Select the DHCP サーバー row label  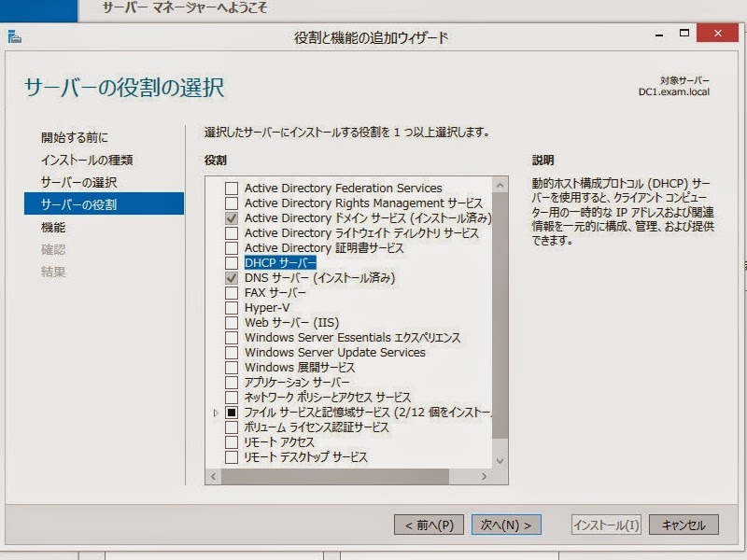[280, 263]
